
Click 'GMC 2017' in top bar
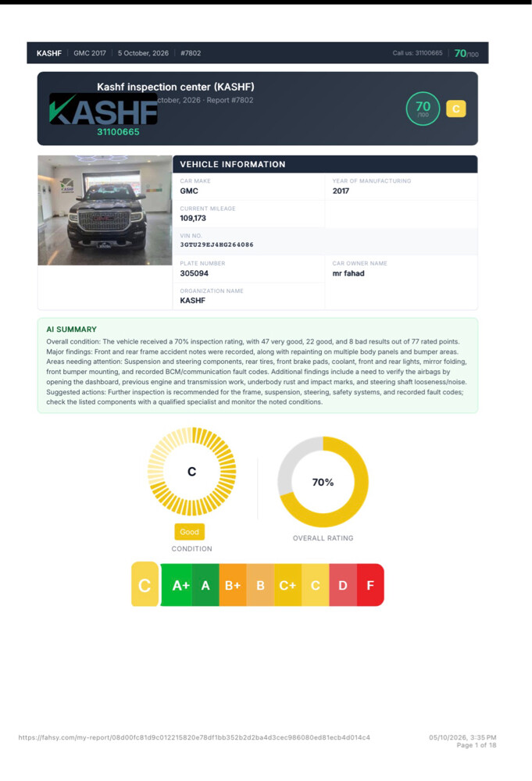click(x=90, y=53)
